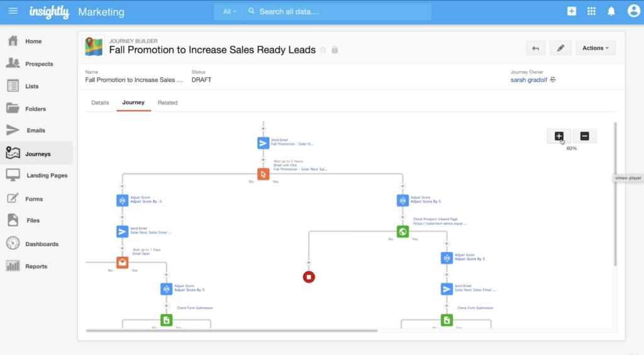Zoom out on the journey canvas
644x355 pixels.
584,136
